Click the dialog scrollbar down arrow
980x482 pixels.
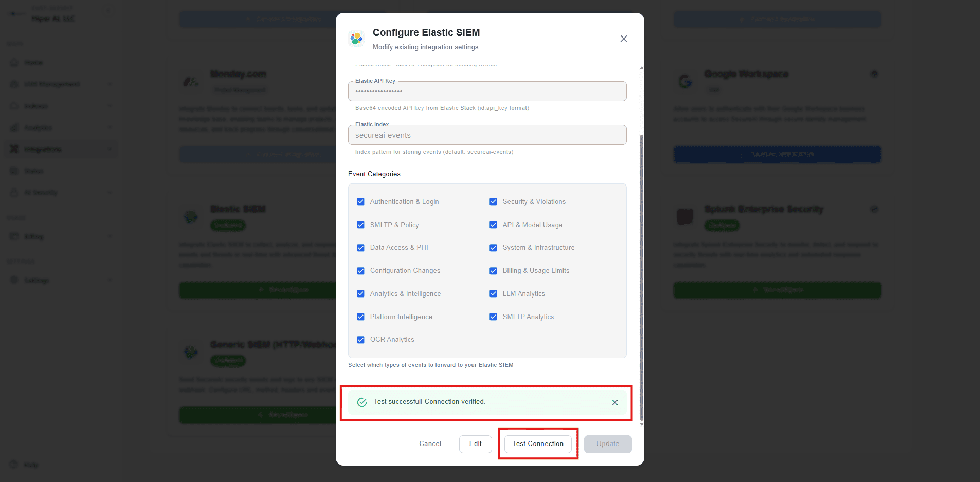(x=641, y=424)
